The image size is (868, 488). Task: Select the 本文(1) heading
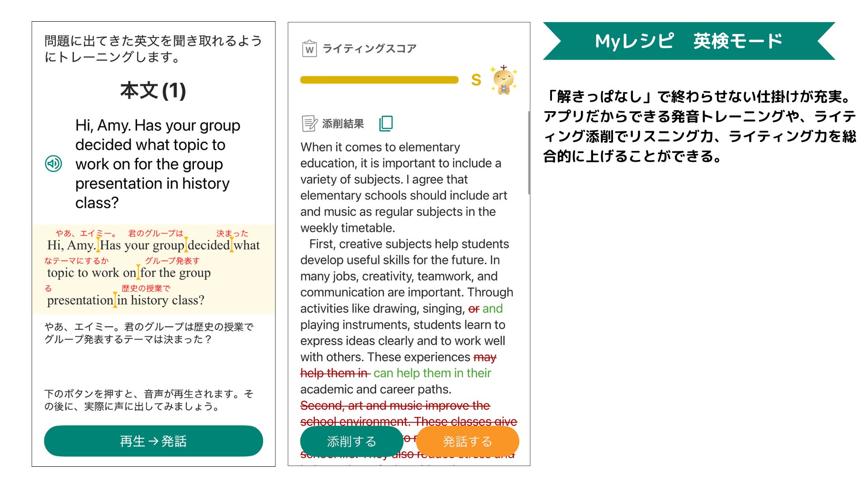tap(153, 91)
